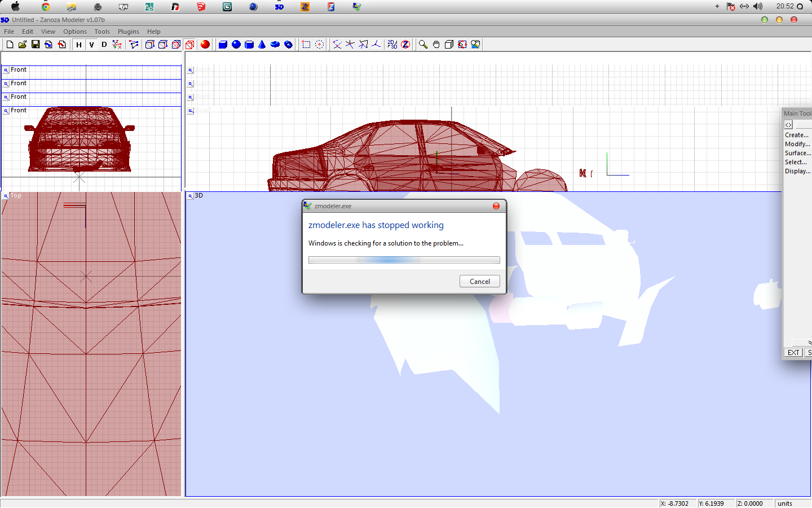
Task: Create a cone with the blue cone icon
Action: coord(262,45)
